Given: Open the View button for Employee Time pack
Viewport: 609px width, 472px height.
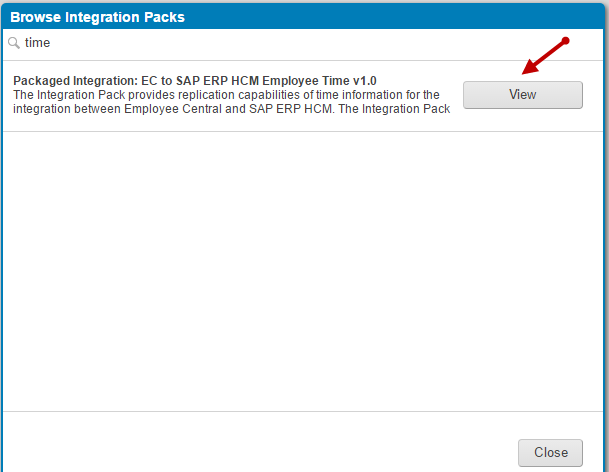Looking at the screenshot, I should click(x=523, y=94).
